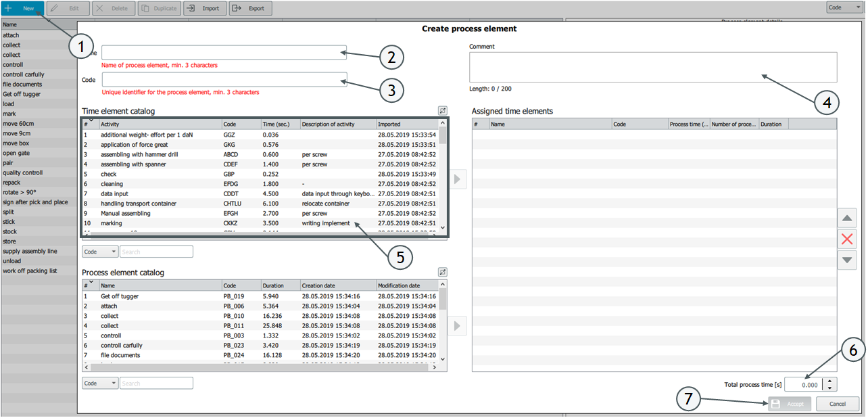Click the Total process time value field
The width and height of the screenshot is (868, 418).
(804, 384)
